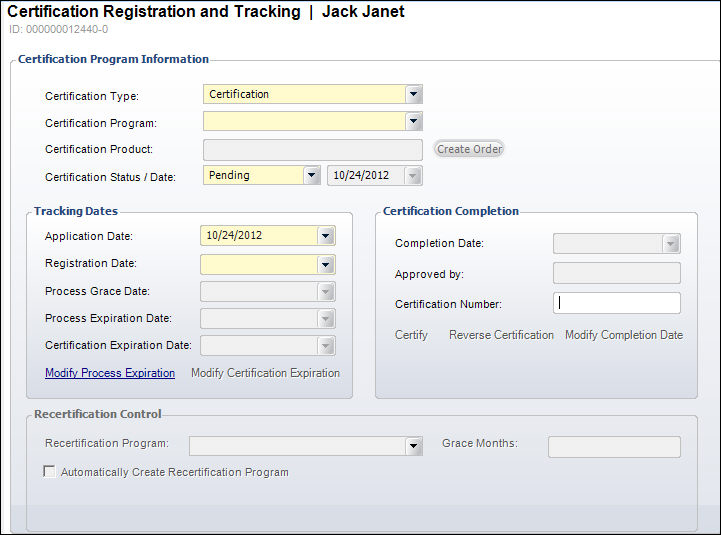Click the Certify link

click(411, 335)
